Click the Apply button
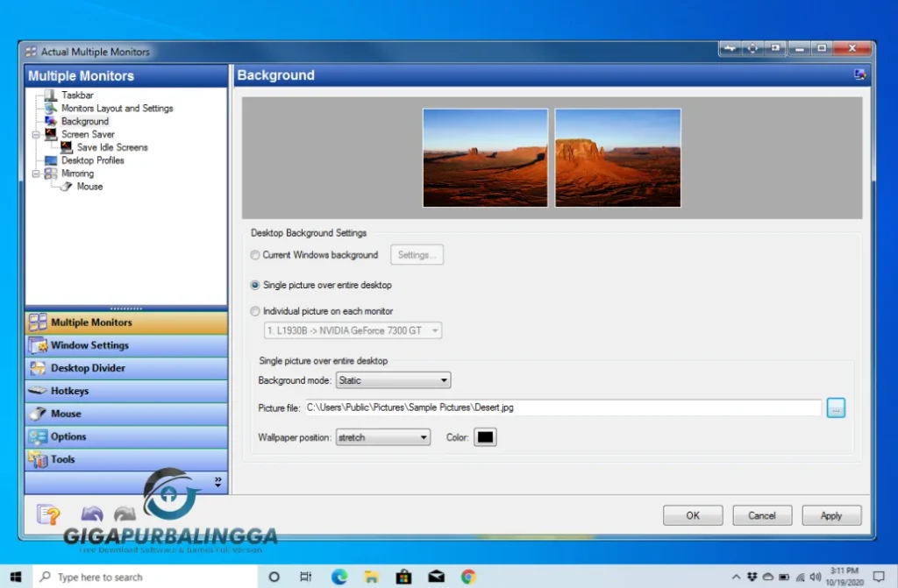This screenshot has height=588, width=898. (x=830, y=515)
